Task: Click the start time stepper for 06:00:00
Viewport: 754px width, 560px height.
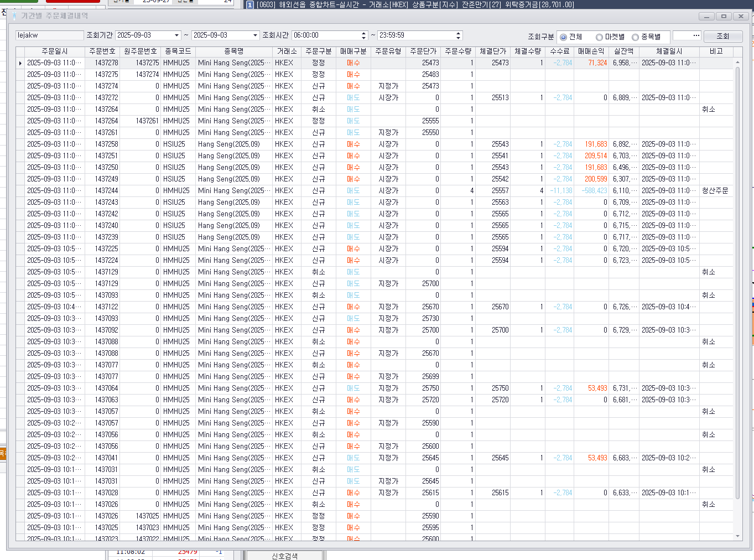Action: pyautogui.click(x=363, y=35)
